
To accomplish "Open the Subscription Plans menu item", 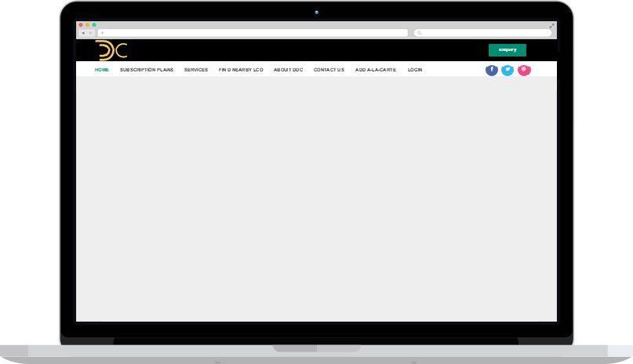I will click(147, 70).
